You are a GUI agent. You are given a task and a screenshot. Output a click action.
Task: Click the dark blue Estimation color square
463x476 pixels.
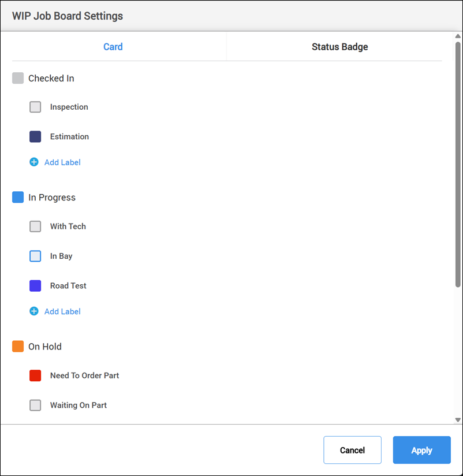(35, 136)
